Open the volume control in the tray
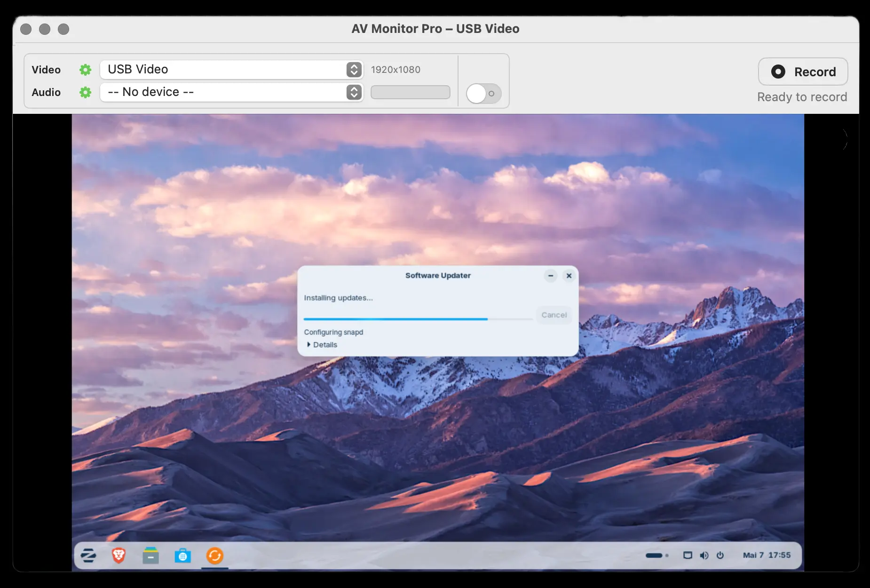The image size is (870, 588). 704,556
